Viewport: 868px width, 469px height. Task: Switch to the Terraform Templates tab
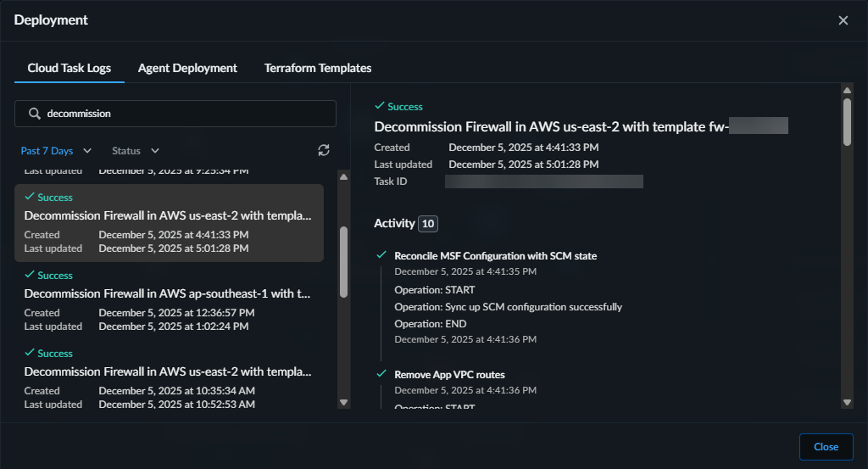[x=318, y=68]
